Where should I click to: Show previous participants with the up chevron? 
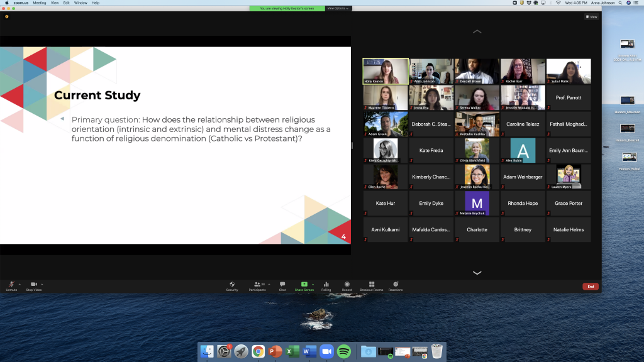[x=477, y=31]
